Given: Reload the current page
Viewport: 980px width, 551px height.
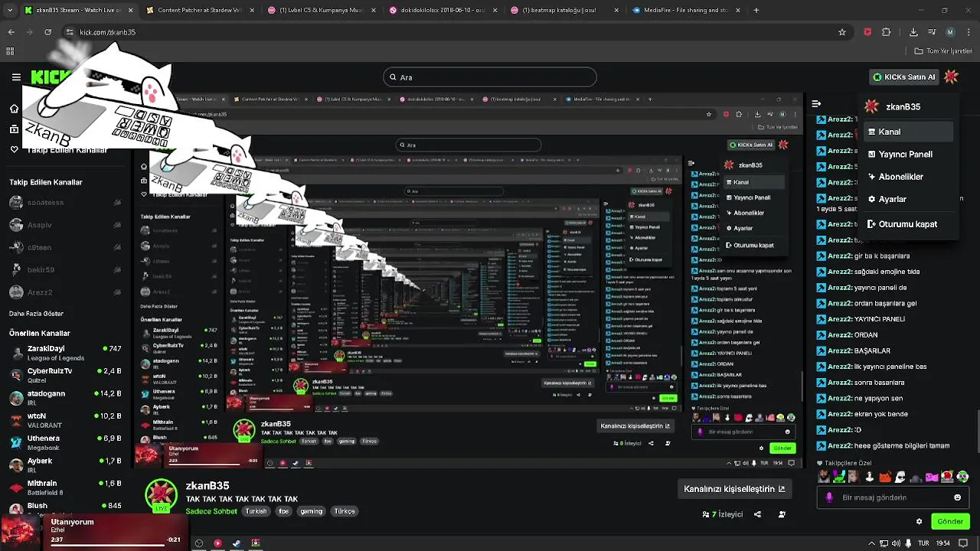Looking at the screenshot, I should click(47, 32).
